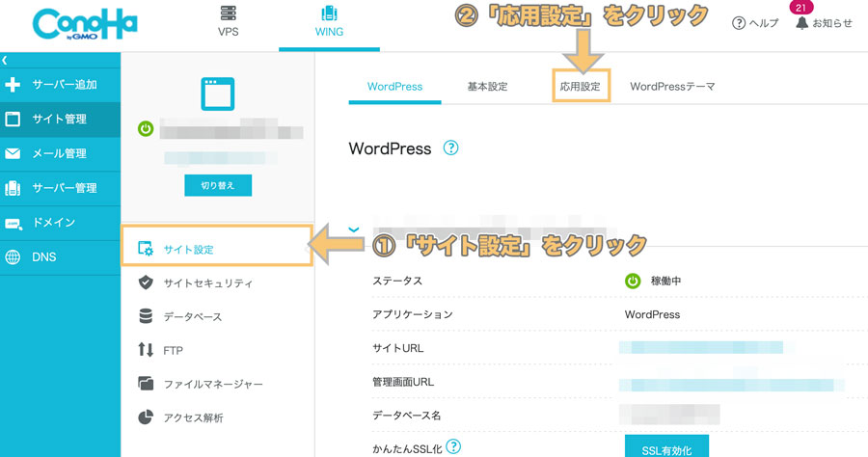Open メール管理 menu item
This screenshot has height=457, width=868.
pos(59,153)
